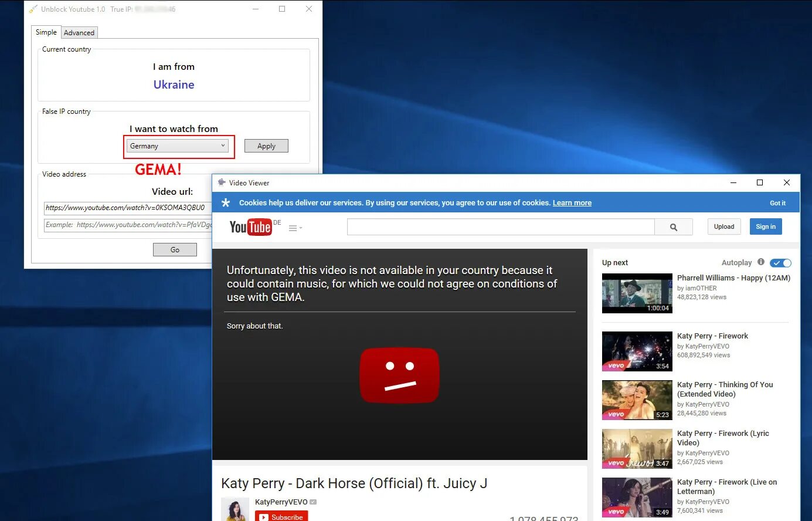
Task: Click the iamOTHER channel name
Action: (x=701, y=288)
